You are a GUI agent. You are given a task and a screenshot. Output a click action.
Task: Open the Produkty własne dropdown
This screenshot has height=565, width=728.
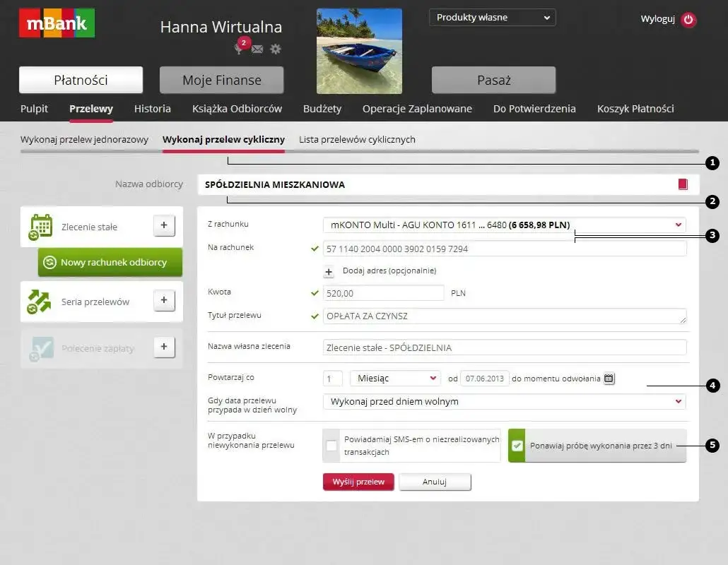[492, 17]
